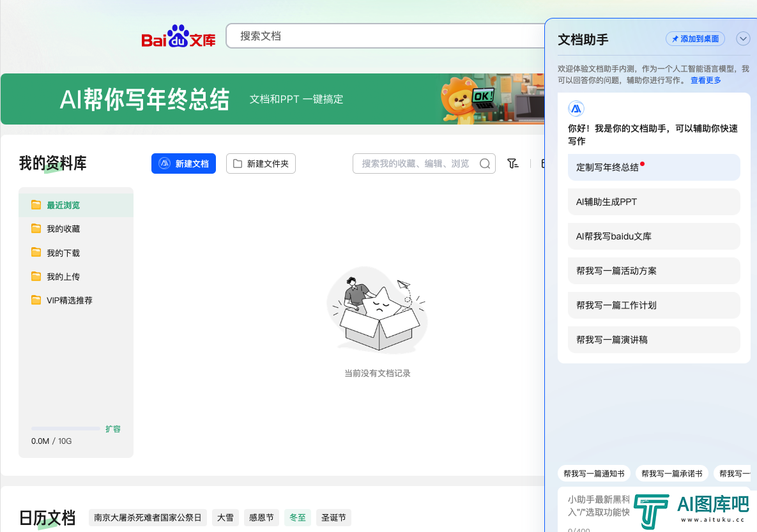This screenshot has height=532, width=757.
Task: Click the 文档助手 panel title
Action: 583,40
